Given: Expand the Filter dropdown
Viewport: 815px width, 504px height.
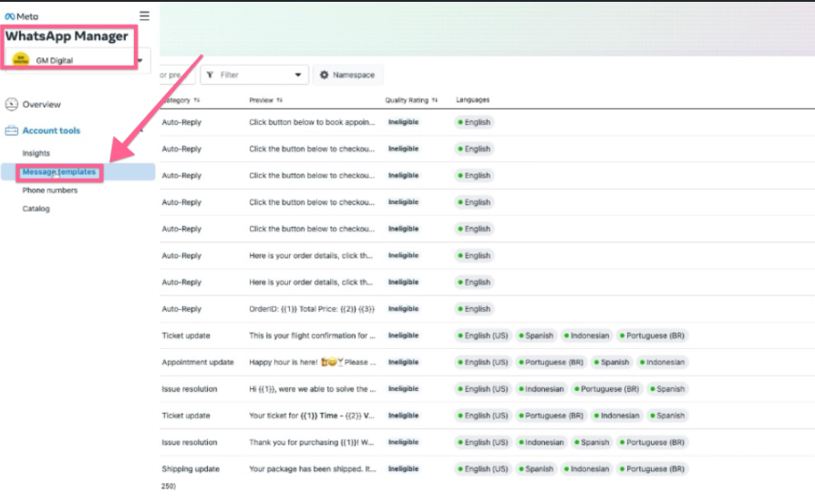Looking at the screenshot, I should 297,75.
